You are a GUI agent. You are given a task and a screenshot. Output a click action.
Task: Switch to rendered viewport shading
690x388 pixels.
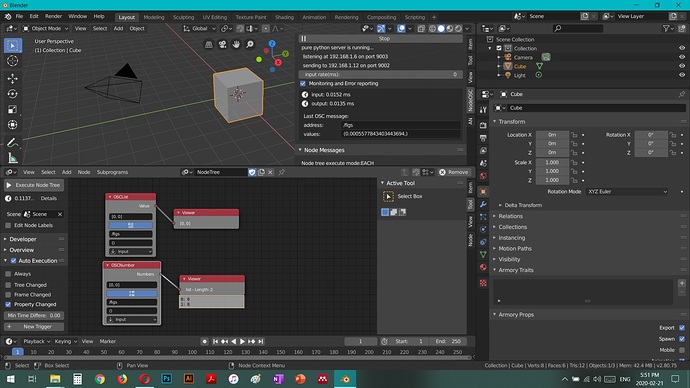tap(459, 29)
